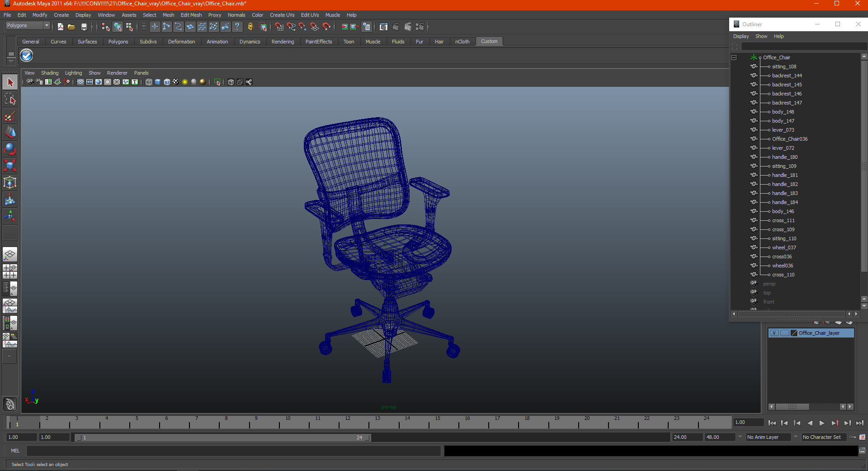
Task: Click the Isolate Select icon in viewport
Action: [x=217, y=82]
